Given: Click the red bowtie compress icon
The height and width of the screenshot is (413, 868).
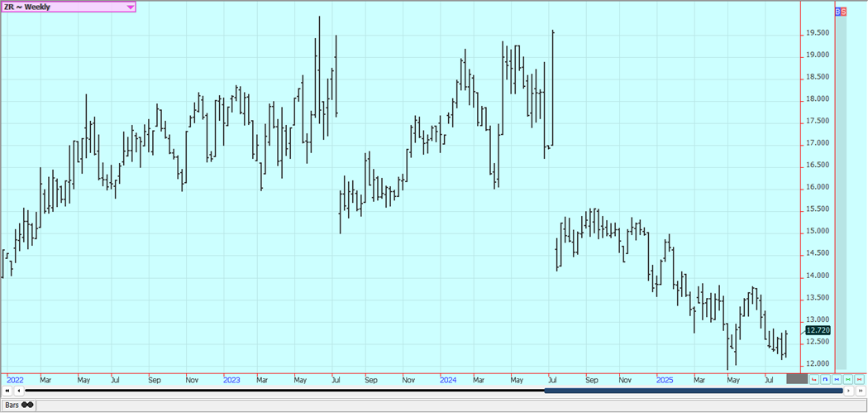Looking at the screenshot, I should 859,379.
